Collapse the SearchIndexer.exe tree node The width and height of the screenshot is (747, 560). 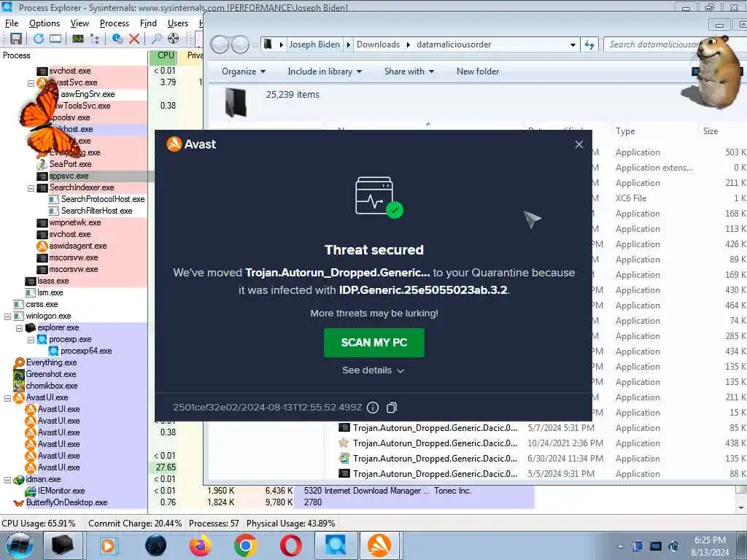click(31, 188)
